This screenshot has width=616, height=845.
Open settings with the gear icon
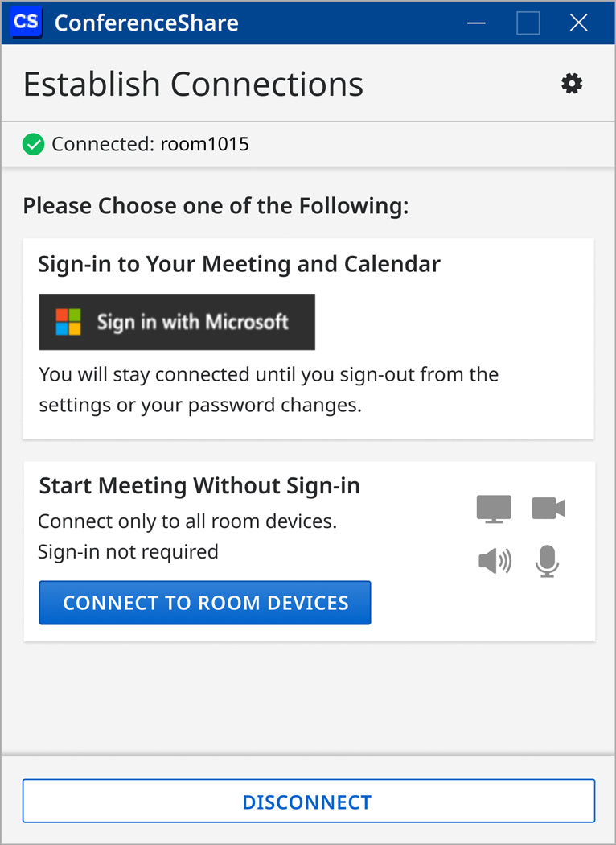pos(571,84)
